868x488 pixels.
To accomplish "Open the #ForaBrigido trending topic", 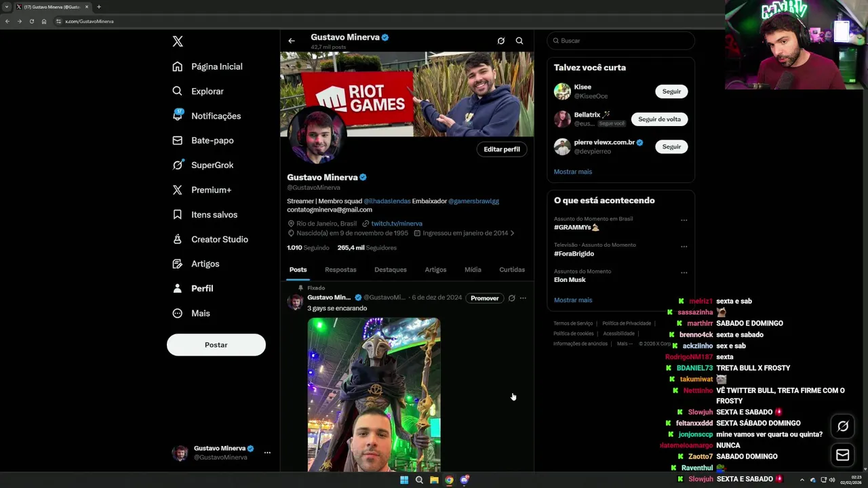I will (x=574, y=254).
